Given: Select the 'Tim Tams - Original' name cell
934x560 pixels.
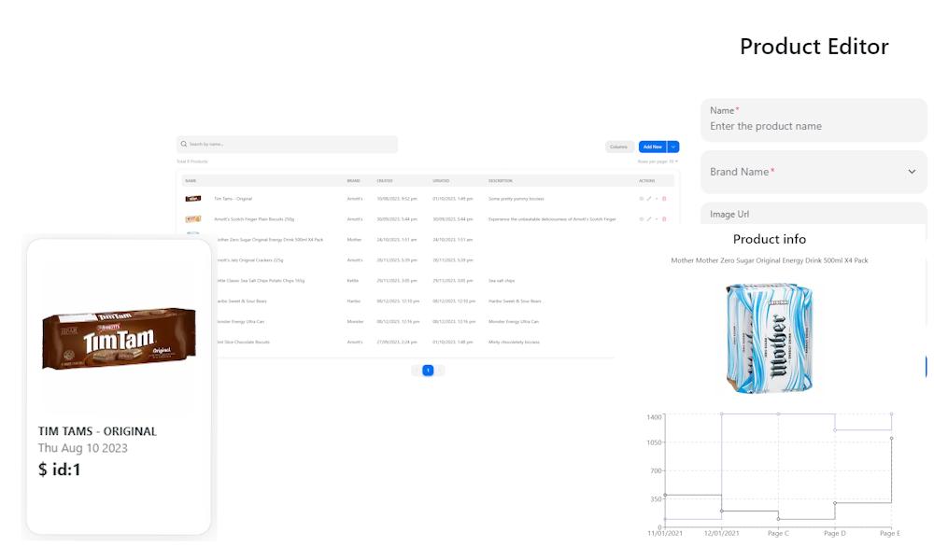Looking at the screenshot, I should (233, 199).
